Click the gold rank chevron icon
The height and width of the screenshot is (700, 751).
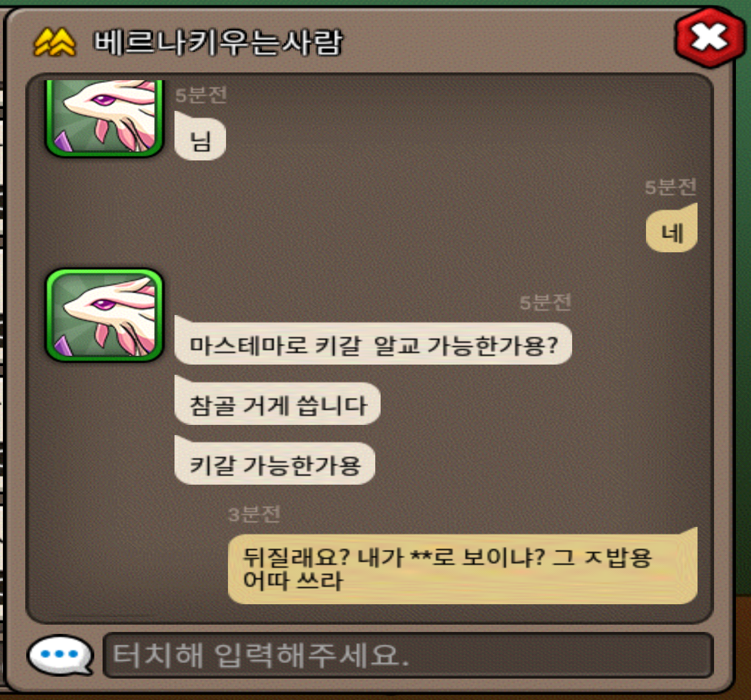(54, 43)
